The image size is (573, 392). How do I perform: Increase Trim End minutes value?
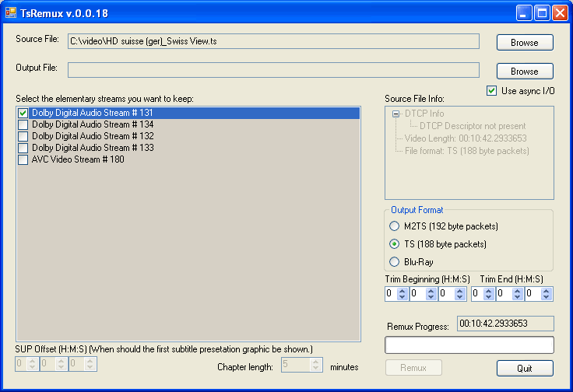tap(517, 290)
